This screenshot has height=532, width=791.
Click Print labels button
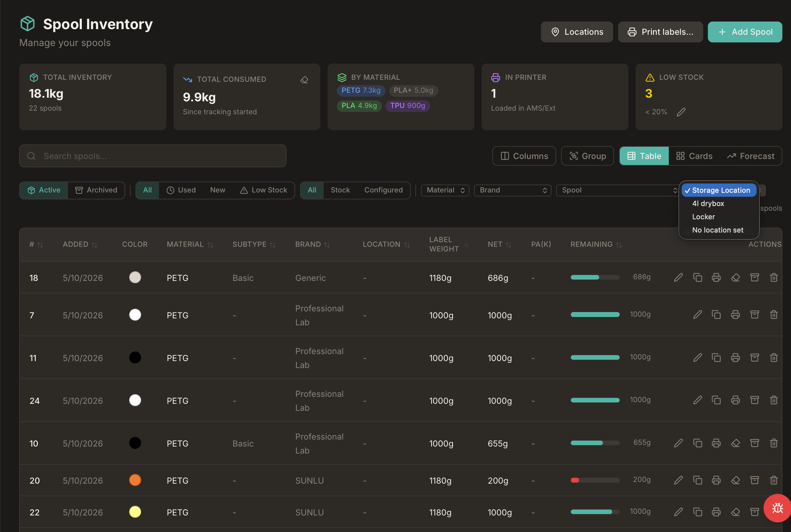[x=660, y=32]
